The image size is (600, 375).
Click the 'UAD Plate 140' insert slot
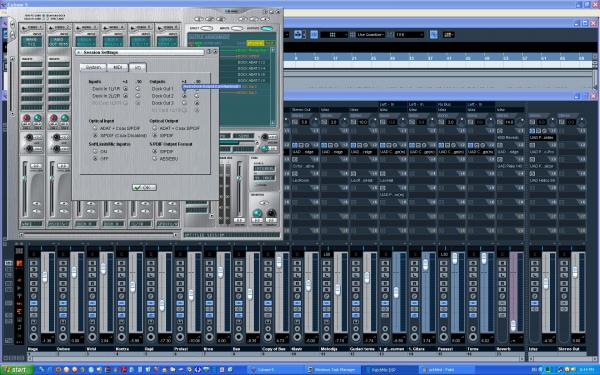click(x=510, y=166)
